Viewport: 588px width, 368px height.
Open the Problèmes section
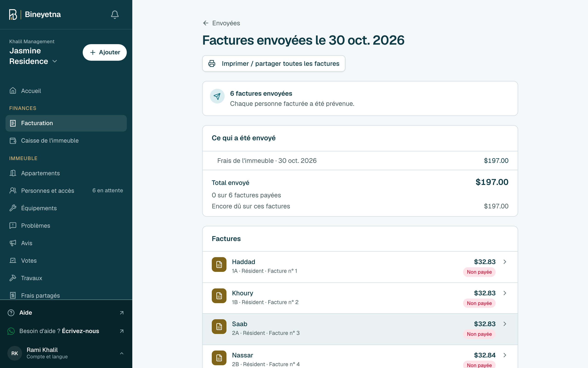pos(66,226)
